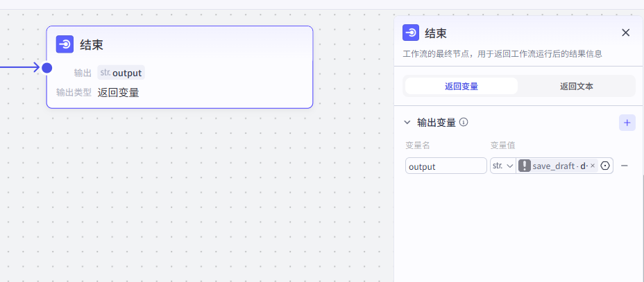The height and width of the screenshot is (282, 644).
Task: Collapse the 输出变量 section
Action: [x=407, y=123]
